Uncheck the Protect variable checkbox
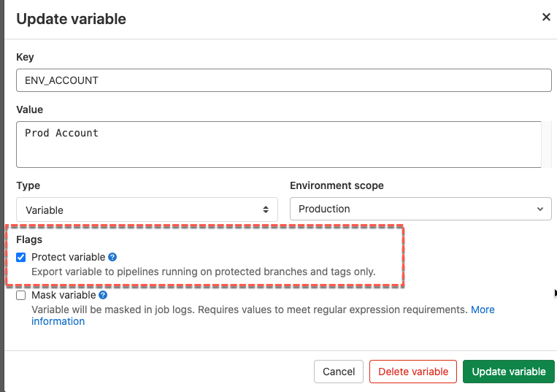This screenshot has height=392, width=557. click(x=20, y=258)
